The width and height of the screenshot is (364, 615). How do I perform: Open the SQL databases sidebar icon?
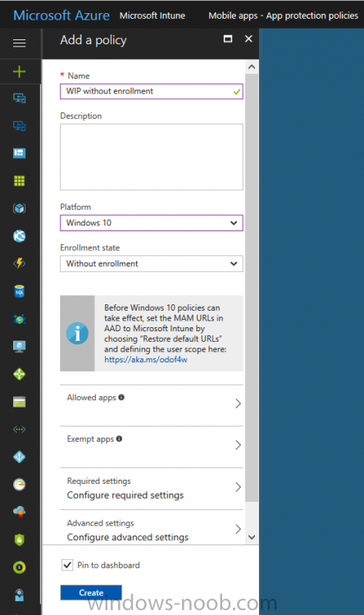pyautogui.click(x=19, y=291)
